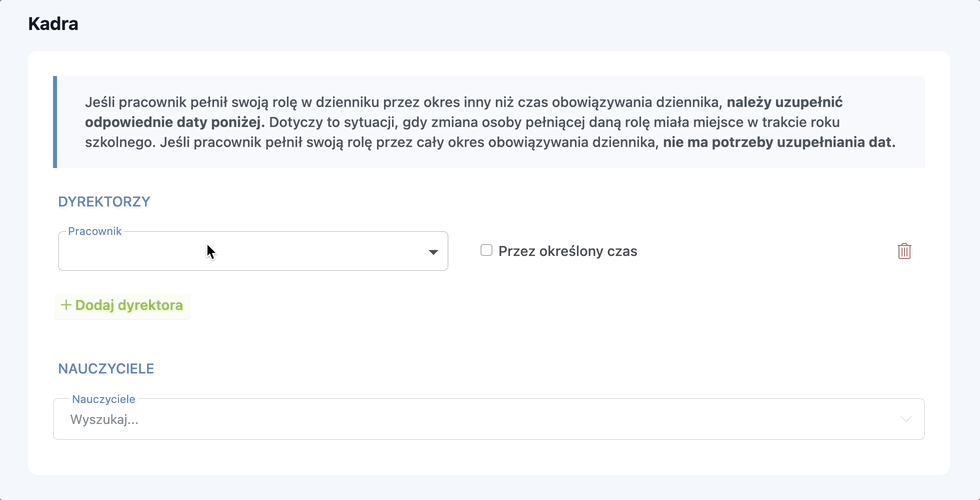Click the Pracownik field label
Image resolution: width=980 pixels, height=500 pixels.
tap(95, 231)
